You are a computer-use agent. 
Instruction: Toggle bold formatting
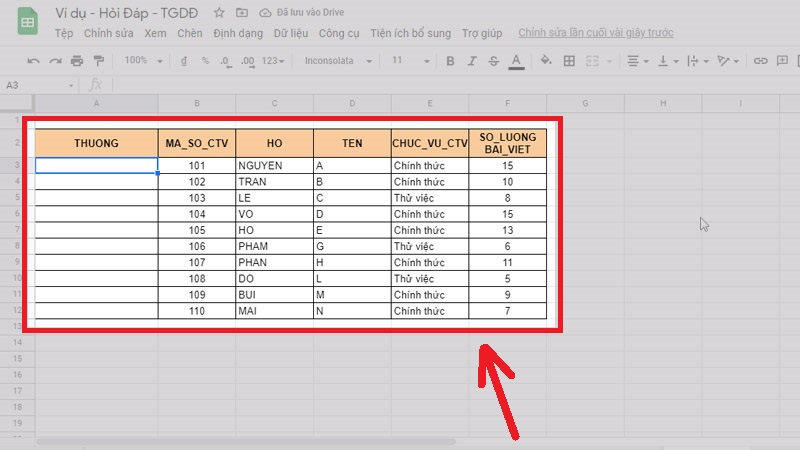point(449,61)
